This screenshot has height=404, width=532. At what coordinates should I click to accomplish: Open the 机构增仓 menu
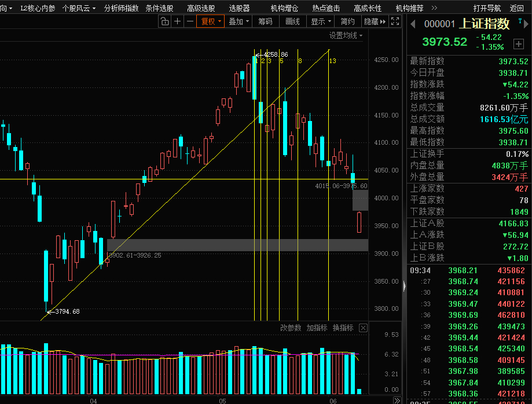[284, 8]
